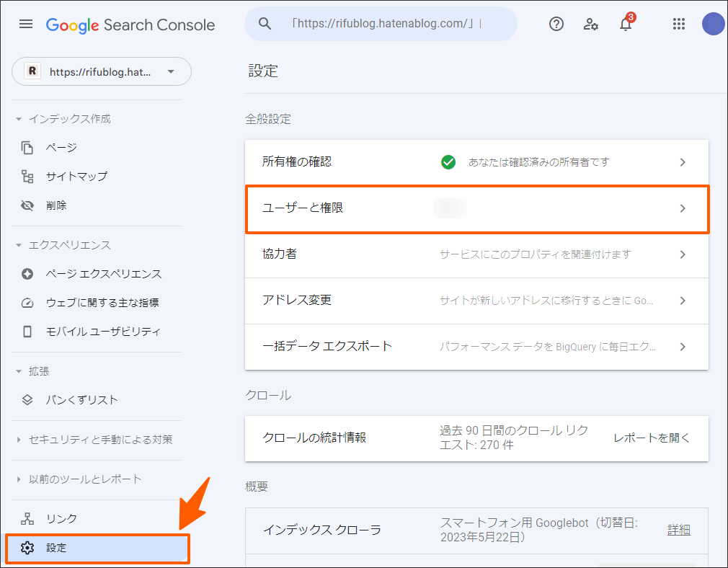Image resolution: width=728 pixels, height=568 pixels.
Task: Open クロールの統計情報 row
Action: [x=477, y=438]
